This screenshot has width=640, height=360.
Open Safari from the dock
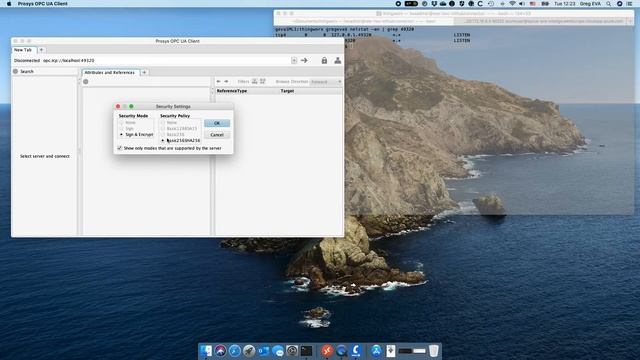[235, 351]
